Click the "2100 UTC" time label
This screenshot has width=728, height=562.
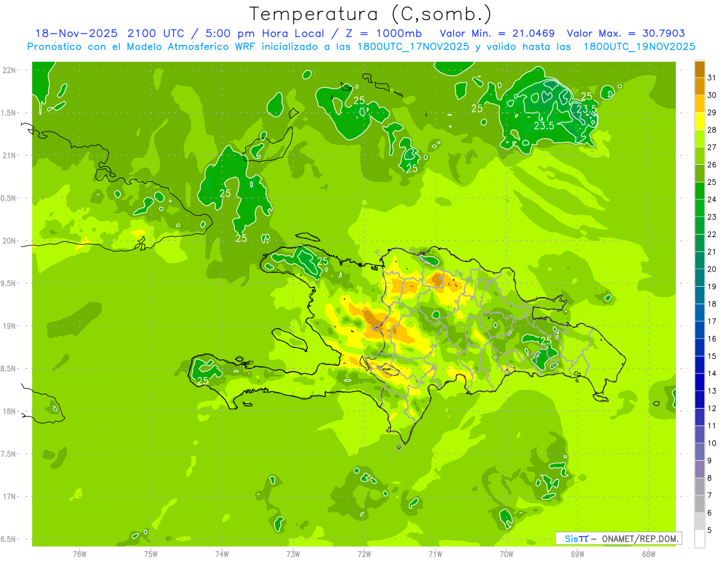click(x=158, y=34)
